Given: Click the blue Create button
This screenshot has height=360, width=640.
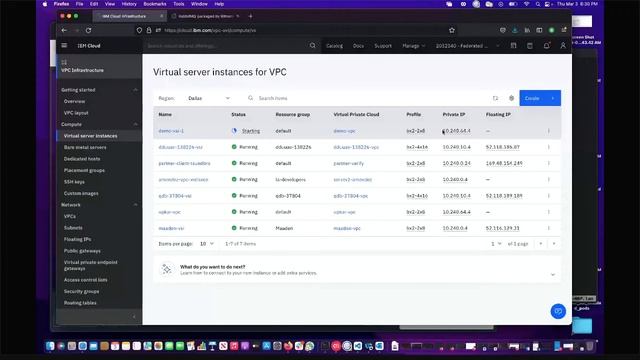Looking at the screenshot, I should 540,98.
